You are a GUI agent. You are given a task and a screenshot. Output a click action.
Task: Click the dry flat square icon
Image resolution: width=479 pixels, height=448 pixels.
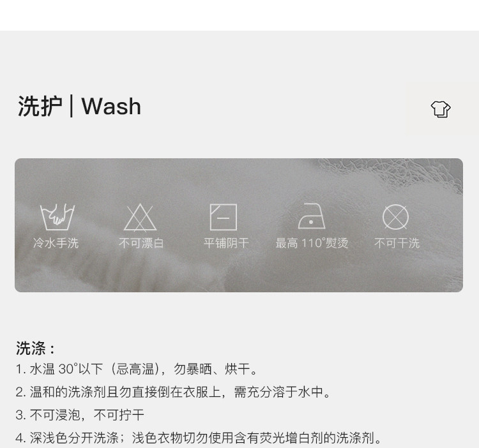pos(224,217)
